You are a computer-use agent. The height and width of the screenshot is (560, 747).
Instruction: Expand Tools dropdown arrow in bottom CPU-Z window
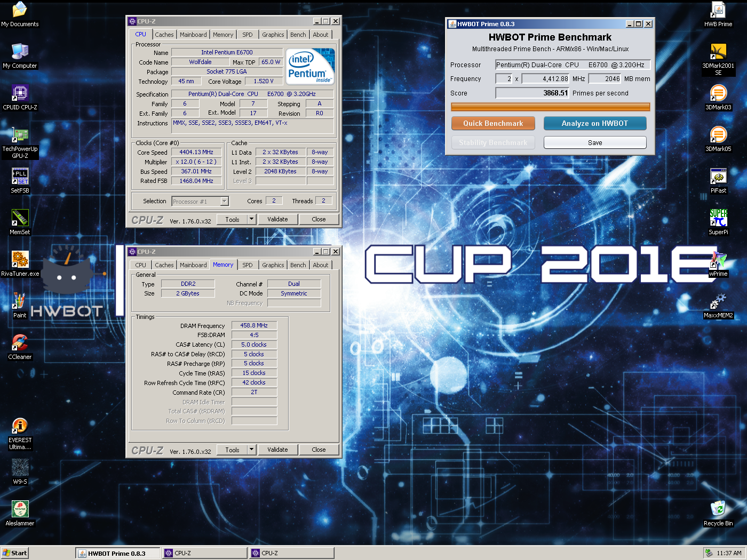[x=251, y=450]
